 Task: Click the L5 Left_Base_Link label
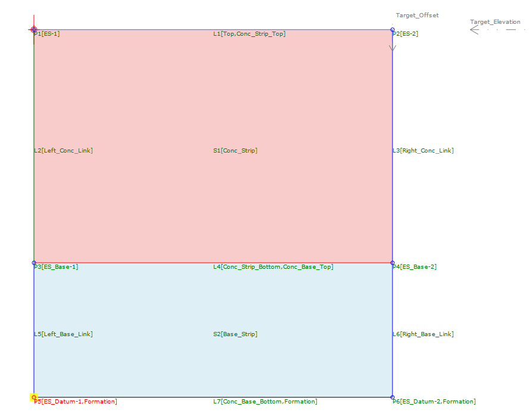point(63,334)
